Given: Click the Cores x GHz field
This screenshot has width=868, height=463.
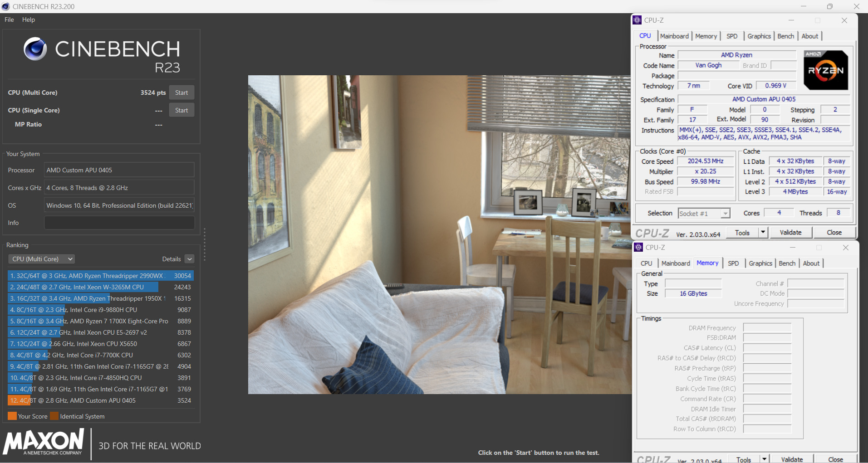Looking at the screenshot, I should click(x=119, y=188).
